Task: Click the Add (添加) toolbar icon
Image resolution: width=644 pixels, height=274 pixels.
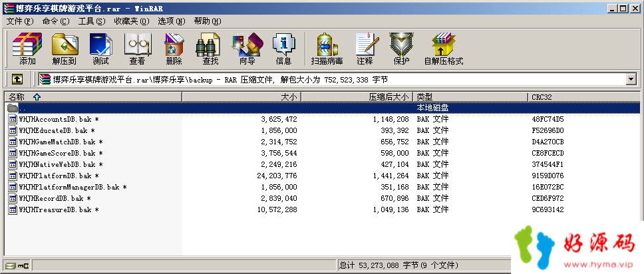Action: pos(27,49)
